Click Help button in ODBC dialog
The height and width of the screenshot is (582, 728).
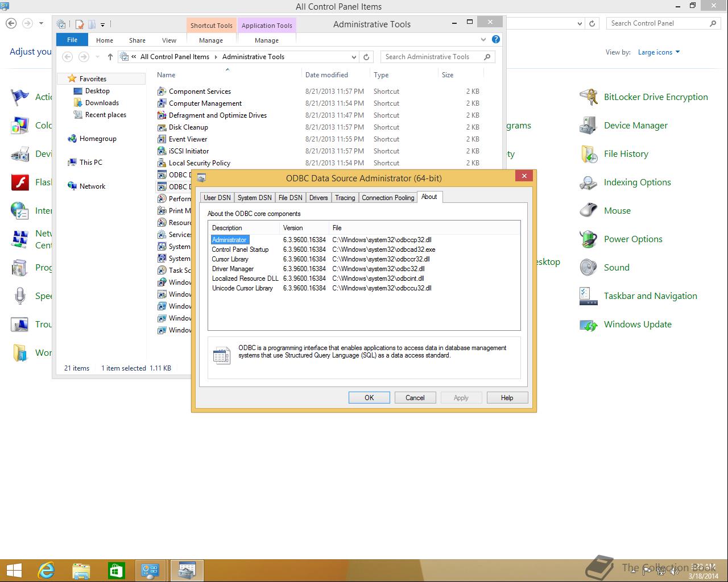click(x=507, y=398)
